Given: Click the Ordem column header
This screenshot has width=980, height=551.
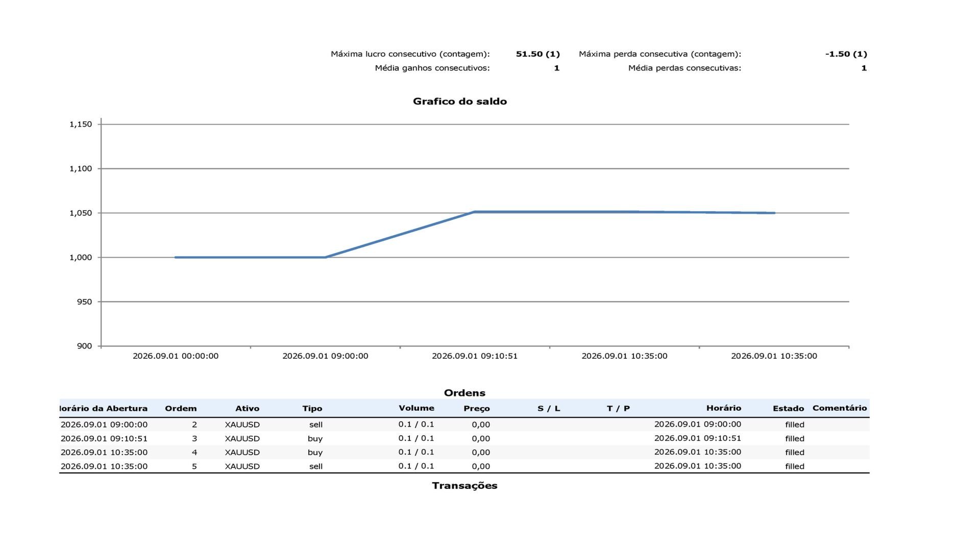Looking at the screenshot, I should tap(181, 408).
